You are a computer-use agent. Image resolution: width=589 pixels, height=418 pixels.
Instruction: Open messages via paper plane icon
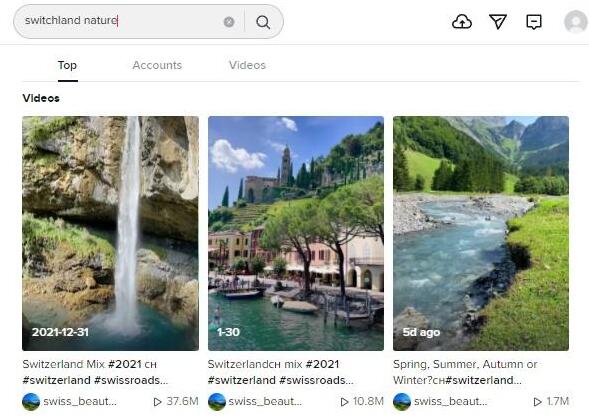[x=498, y=22]
